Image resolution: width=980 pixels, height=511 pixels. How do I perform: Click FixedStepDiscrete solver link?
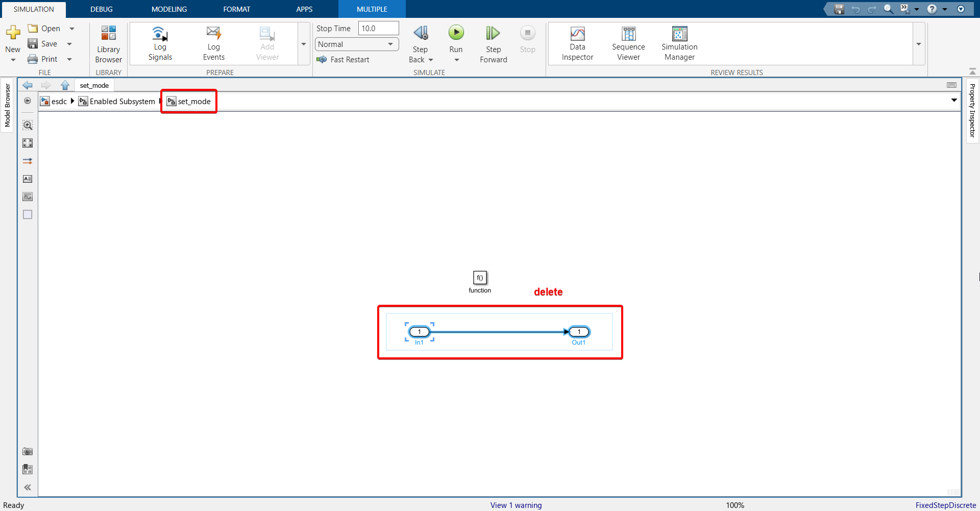point(945,505)
